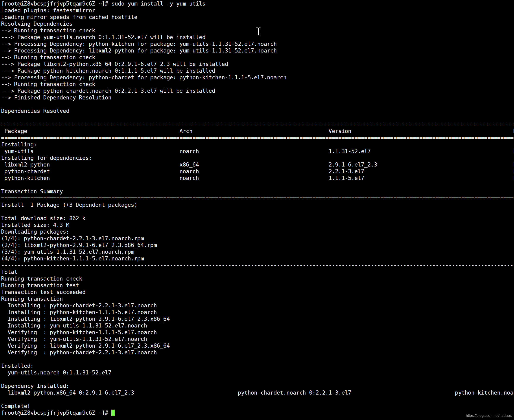Screen dimensions: 514x420
Task: Click the 'Loaded plugins: fastestmirror' line
Action: tap(48, 11)
